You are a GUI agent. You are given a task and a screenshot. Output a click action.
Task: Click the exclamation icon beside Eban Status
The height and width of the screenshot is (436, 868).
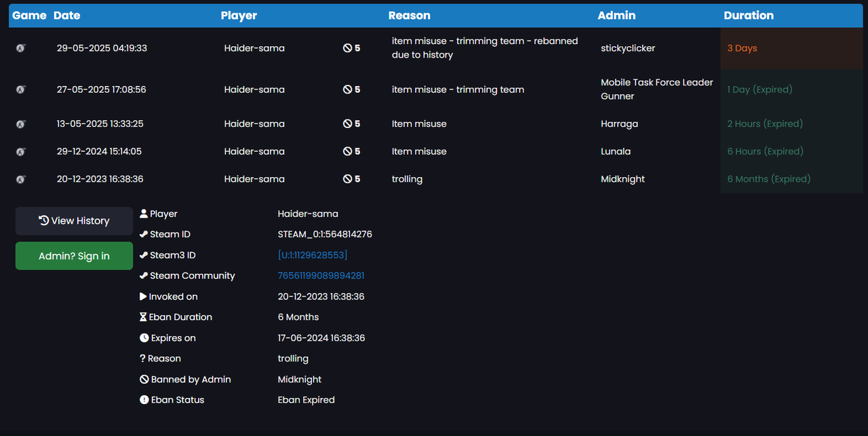tap(144, 399)
